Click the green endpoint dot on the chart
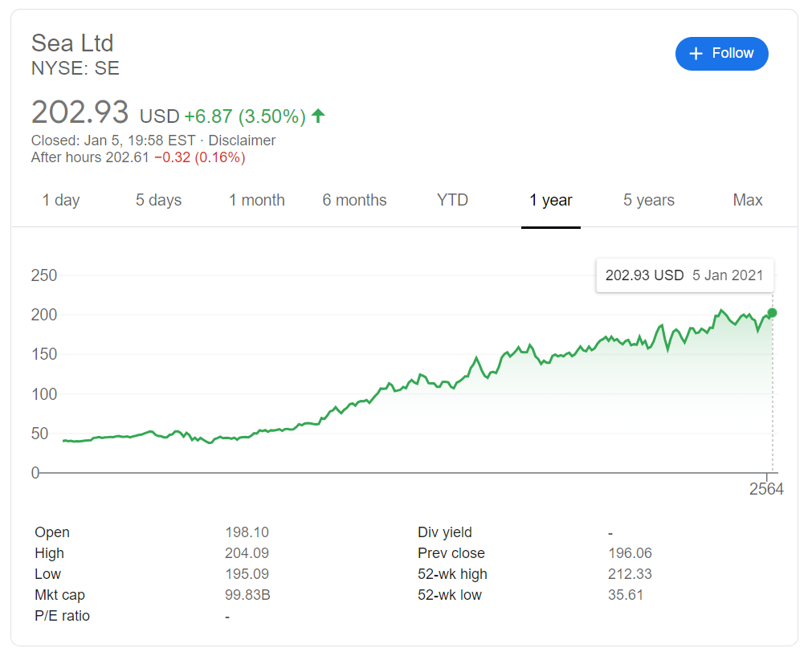812x656 pixels. tap(771, 313)
